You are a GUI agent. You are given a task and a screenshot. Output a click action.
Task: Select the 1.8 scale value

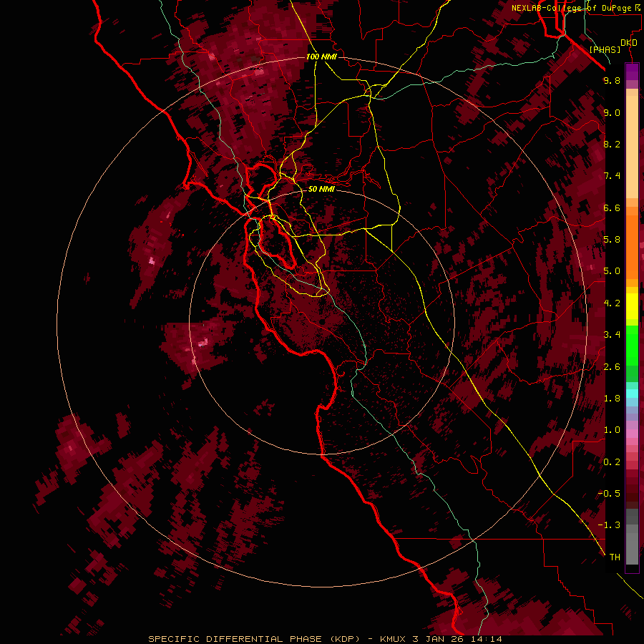click(612, 399)
